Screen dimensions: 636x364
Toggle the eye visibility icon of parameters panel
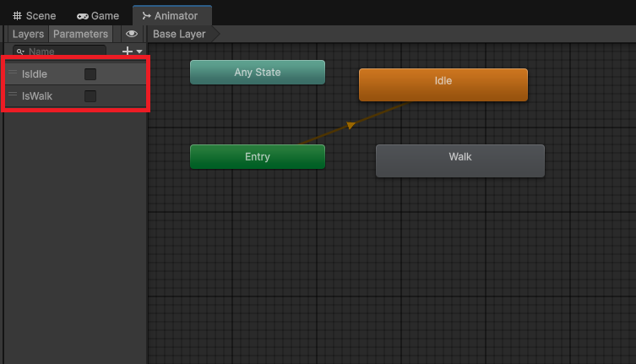pyautogui.click(x=132, y=34)
